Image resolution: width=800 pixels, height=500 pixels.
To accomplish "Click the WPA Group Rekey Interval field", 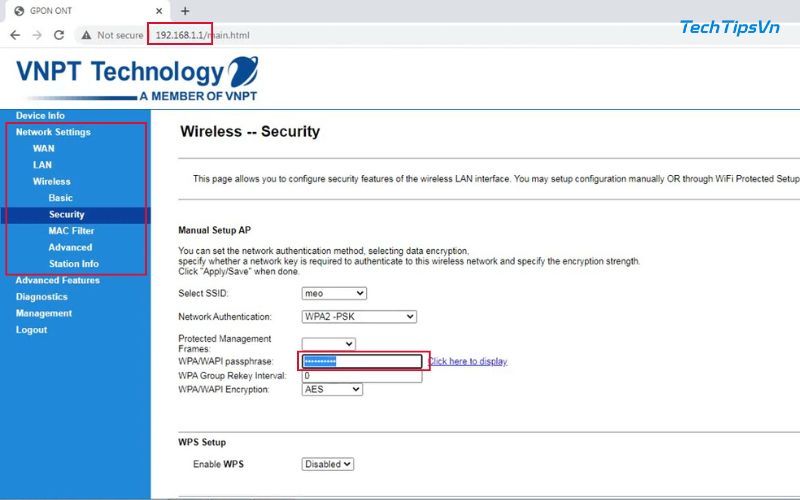I will click(x=362, y=376).
